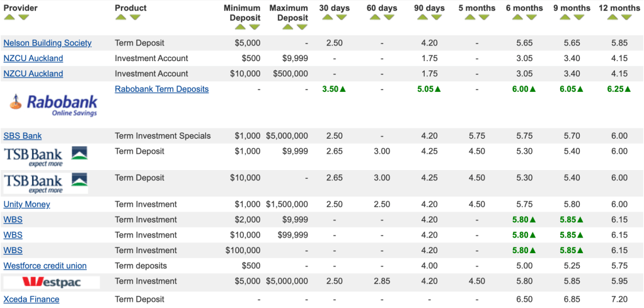Visit the Westforce credit union link
The image size is (644, 308).
tap(45, 266)
